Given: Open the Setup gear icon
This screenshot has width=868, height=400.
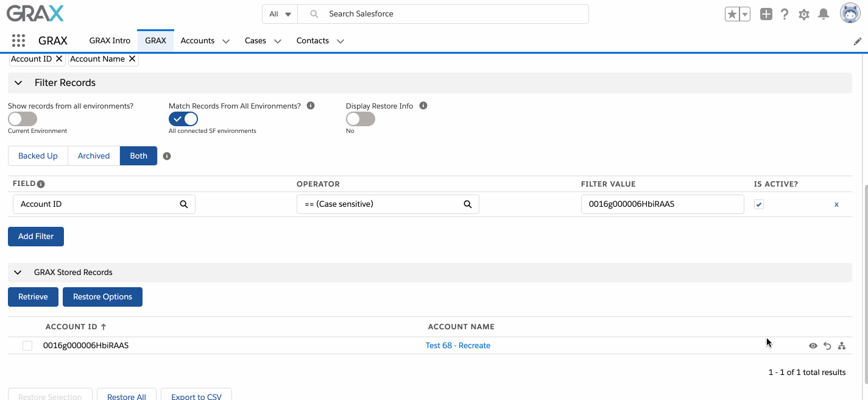Looking at the screenshot, I should point(804,14).
